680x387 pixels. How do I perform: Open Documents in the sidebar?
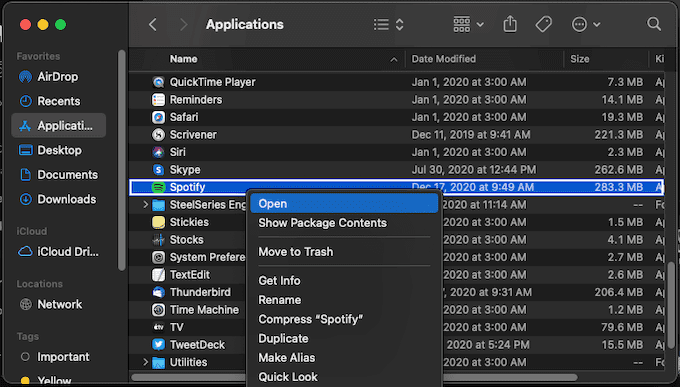pyautogui.click(x=59, y=175)
